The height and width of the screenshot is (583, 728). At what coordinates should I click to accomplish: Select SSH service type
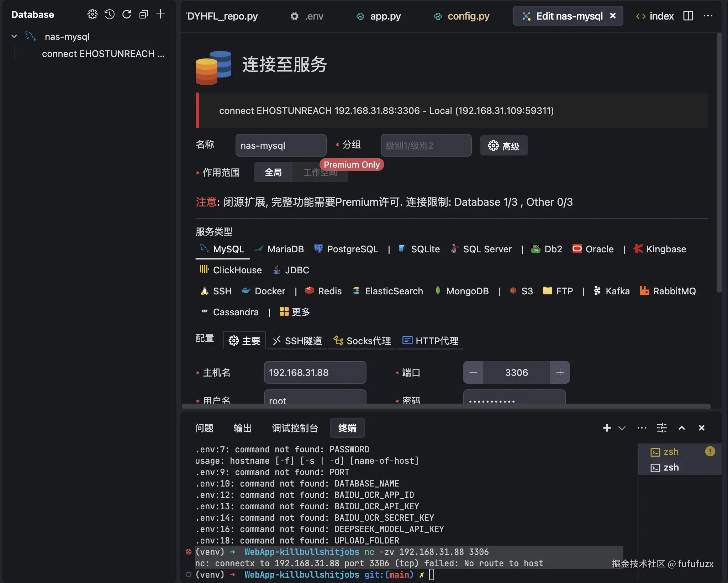(x=216, y=291)
